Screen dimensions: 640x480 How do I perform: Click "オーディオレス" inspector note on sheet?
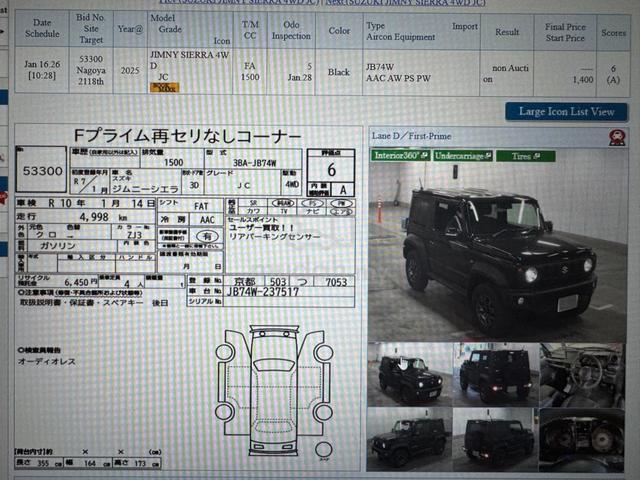47,362
